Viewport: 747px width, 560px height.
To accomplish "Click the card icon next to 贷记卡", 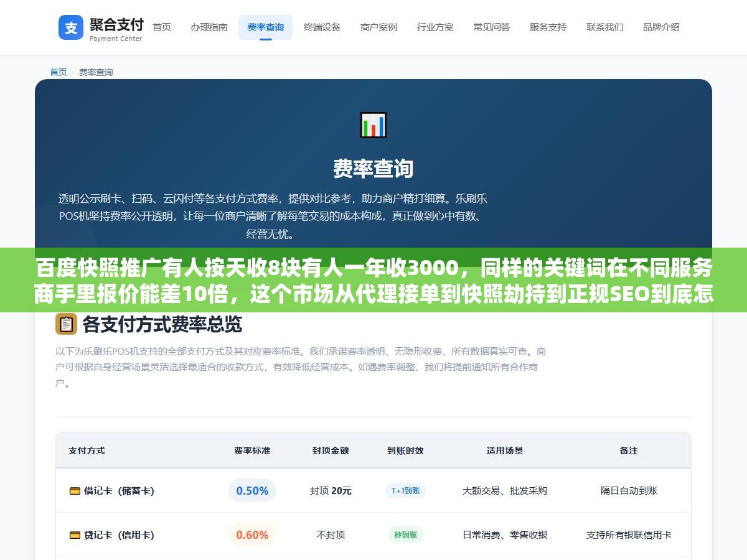I will 75,535.
